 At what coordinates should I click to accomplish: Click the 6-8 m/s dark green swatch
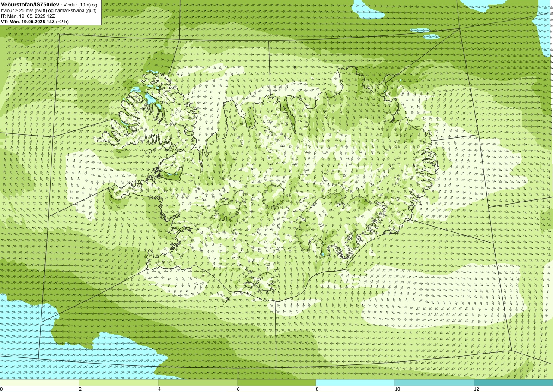coord(276,383)
